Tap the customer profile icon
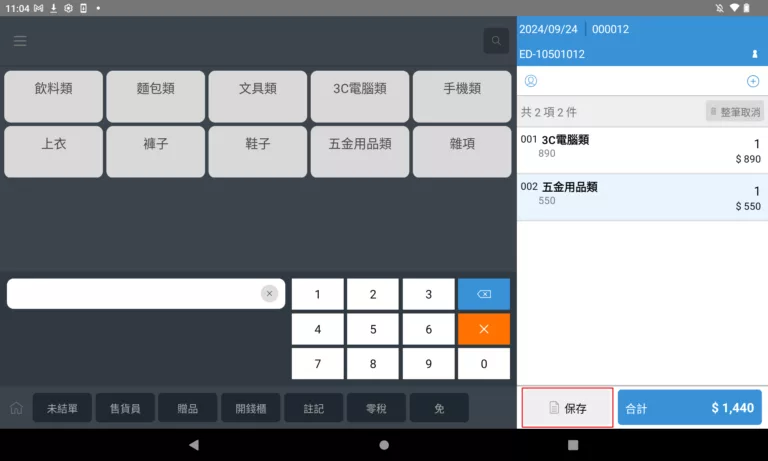This screenshot has width=768, height=461. [x=531, y=81]
